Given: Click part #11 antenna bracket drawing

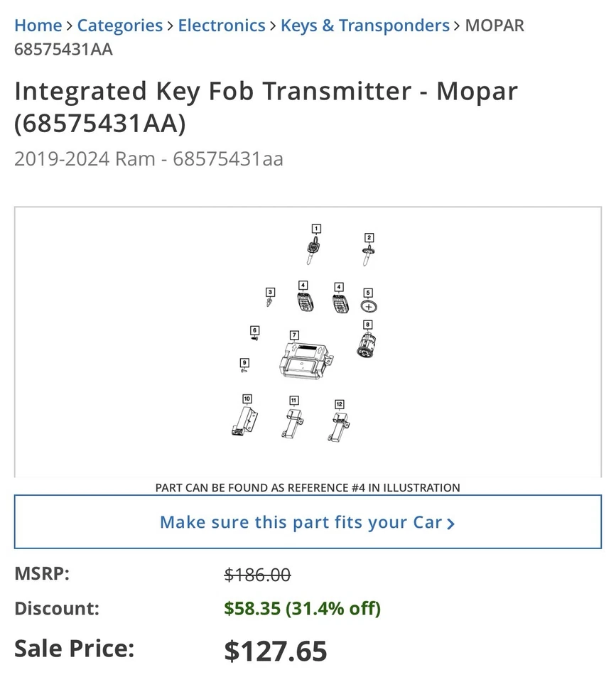Looking at the screenshot, I should (292, 423).
